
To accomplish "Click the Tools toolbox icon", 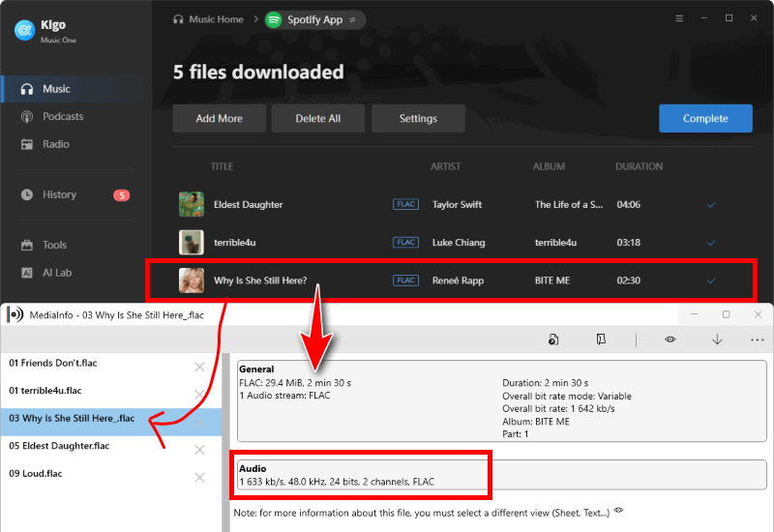I will pyautogui.click(x=27, y=245).
